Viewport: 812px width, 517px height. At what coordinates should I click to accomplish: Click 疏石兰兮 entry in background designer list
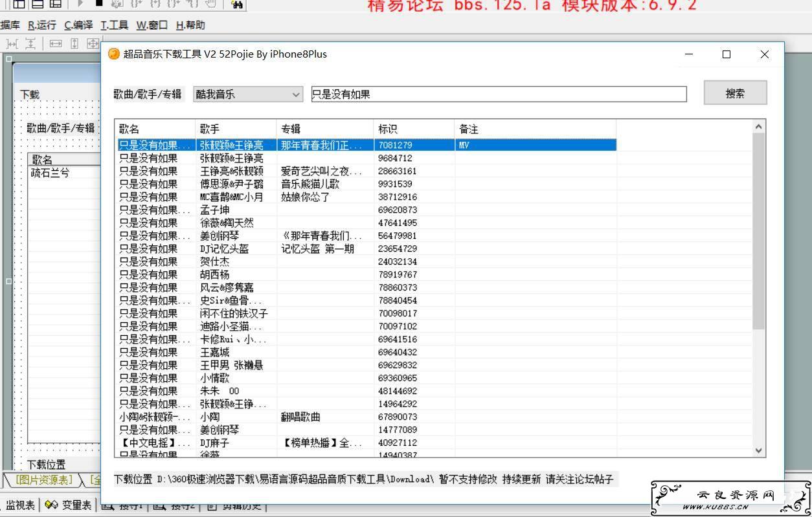click(x=50, y=173)
